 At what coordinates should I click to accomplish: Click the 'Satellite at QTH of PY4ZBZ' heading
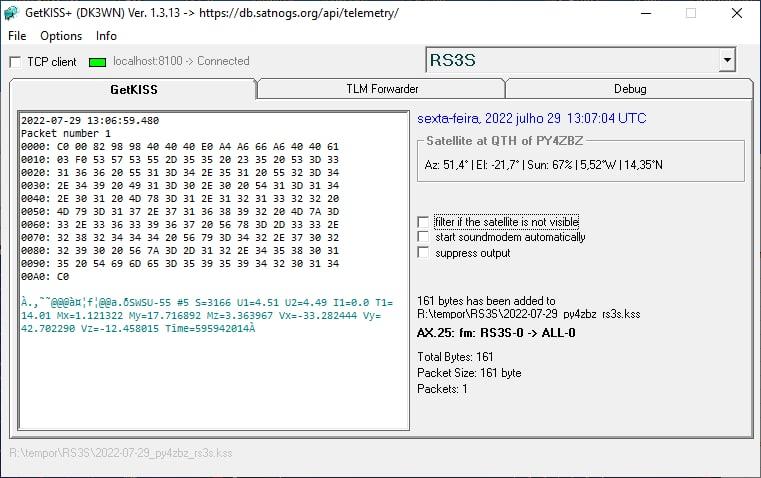504,141
